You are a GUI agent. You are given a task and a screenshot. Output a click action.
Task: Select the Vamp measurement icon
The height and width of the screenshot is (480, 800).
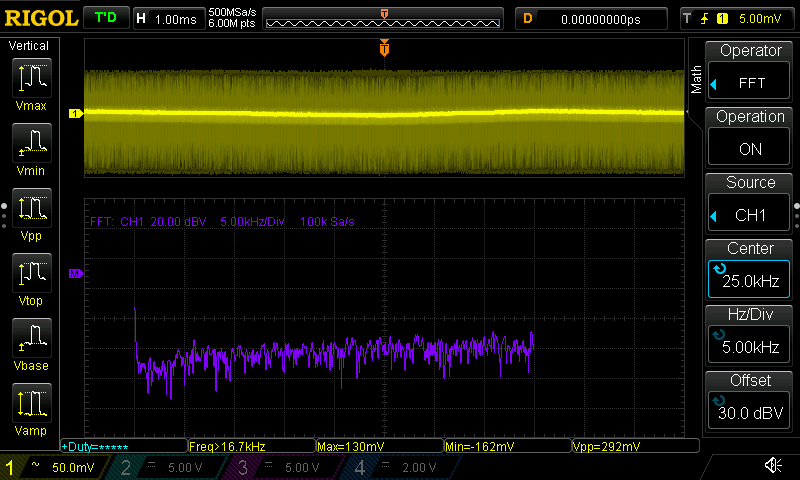click(32, 402)
